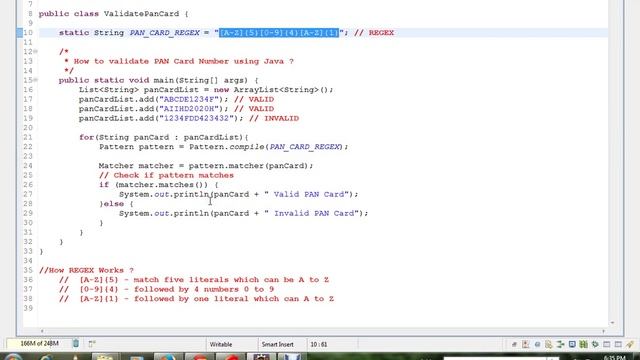Viewport: 640px width, 360px height.
Task: Click the vertical scrollbar down arrow
Action: pos(612,323)
